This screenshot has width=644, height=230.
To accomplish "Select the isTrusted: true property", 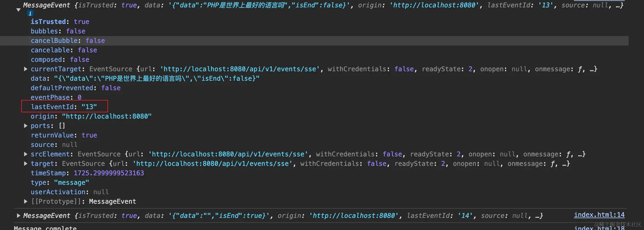I will point(60,22).
